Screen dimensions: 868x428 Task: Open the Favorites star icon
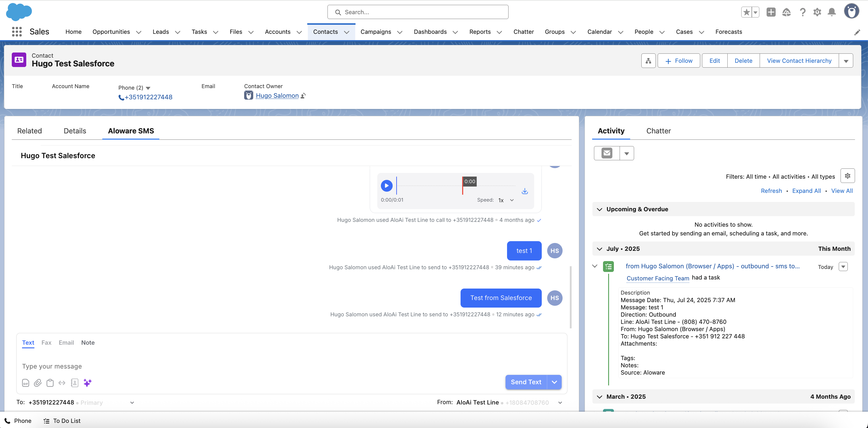(746, 12)
